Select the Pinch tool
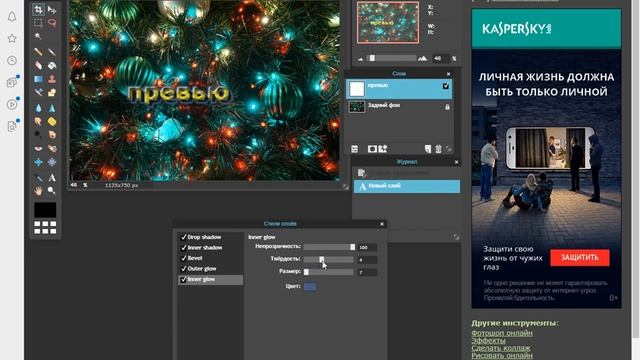Viewport: 640px width, 360px height. (52, 162)
